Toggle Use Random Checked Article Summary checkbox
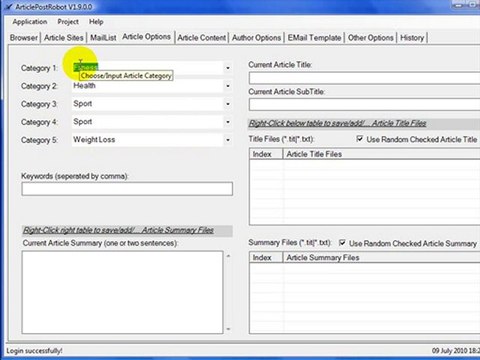This screenshot has height=360, width=480. 342,243
